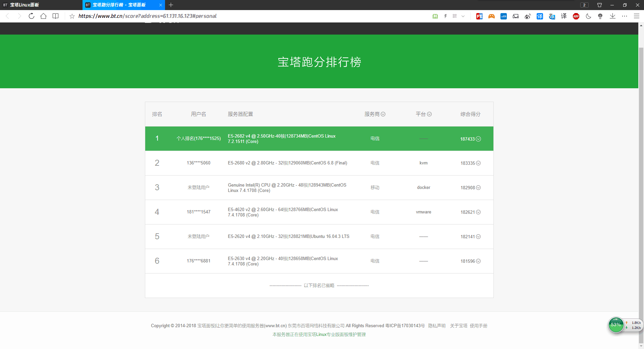This screenshot has width=644, height=349.
Task: Open the three-dots more tools menu
Action: tap(624, 16)
